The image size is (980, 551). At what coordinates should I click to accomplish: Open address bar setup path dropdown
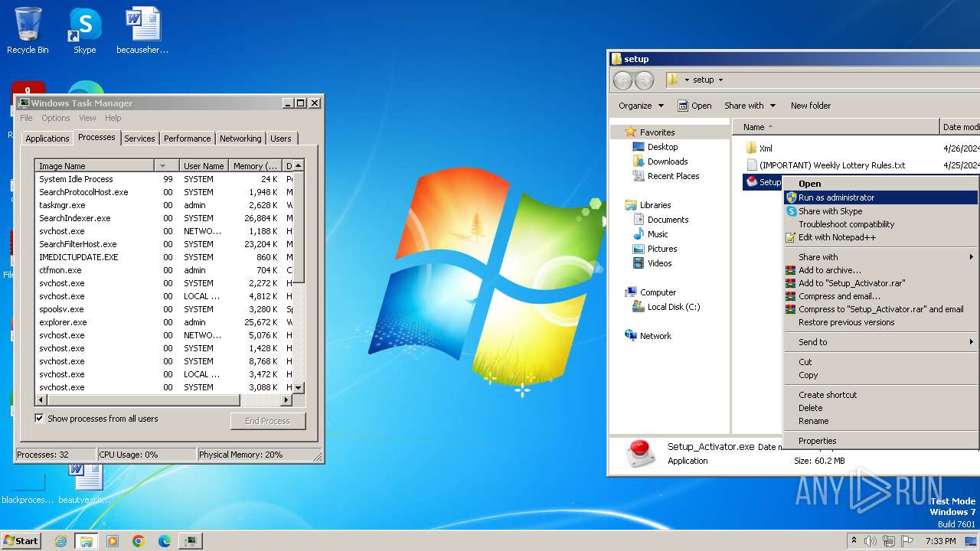pos(720,80)
